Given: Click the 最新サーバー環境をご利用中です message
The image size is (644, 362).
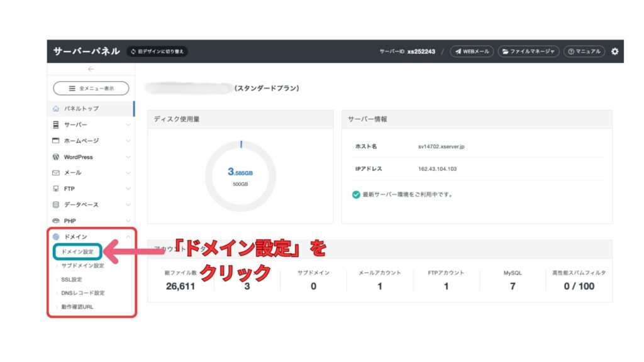Looking at the screenshot, I should click(x=408, y=195).
